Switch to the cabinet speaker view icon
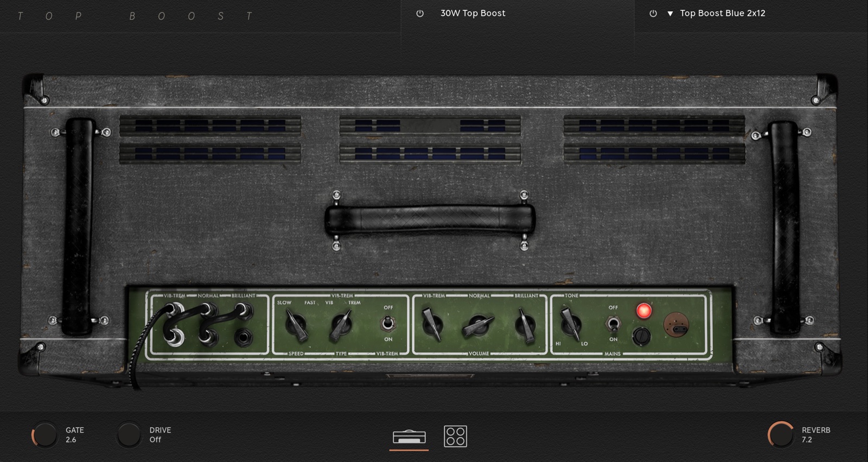The height and width of the screenshot is (462, 868). pyautogui.click(x=455, y=437)
